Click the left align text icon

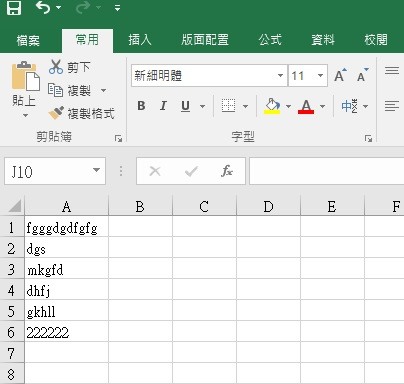(x=392, y=106)
